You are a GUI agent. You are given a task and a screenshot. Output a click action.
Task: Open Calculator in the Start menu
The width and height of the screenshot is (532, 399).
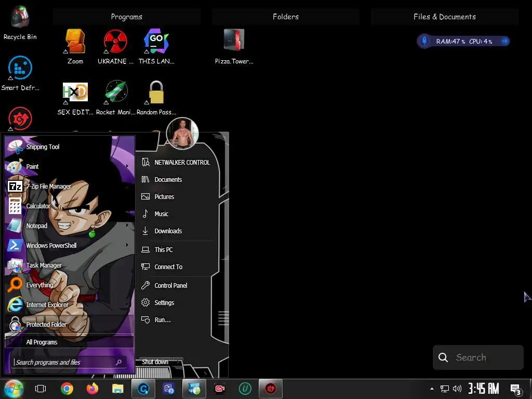70,206
